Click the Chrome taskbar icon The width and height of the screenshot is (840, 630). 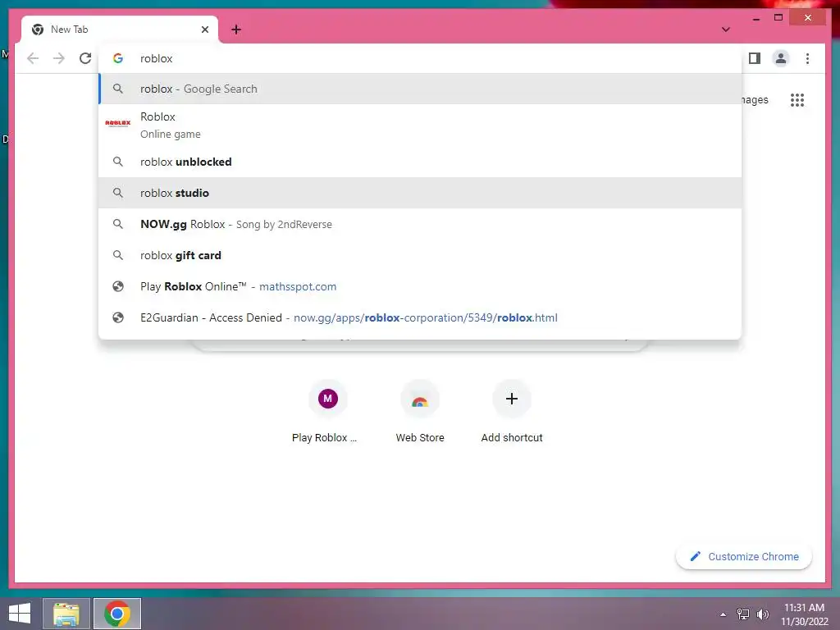point(117,614)
